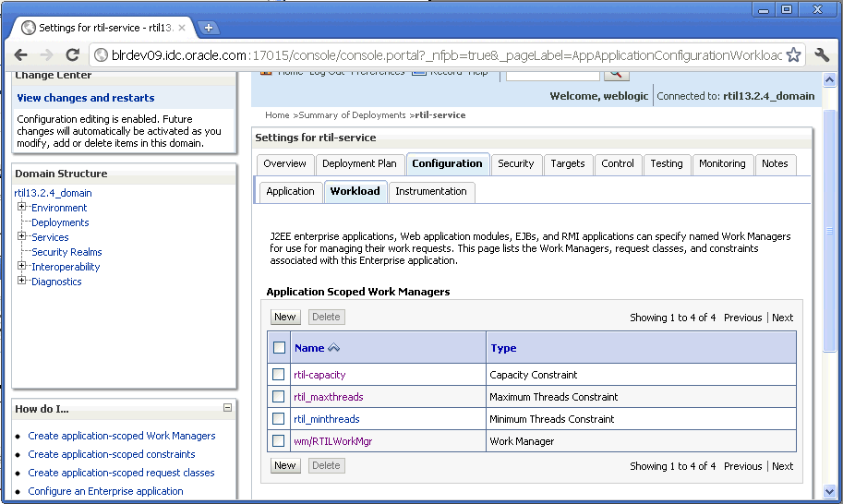This screenshot has width=843, height=504.
Task: Reload the page with the refresh icon
Action: click(x=73, y=54)
